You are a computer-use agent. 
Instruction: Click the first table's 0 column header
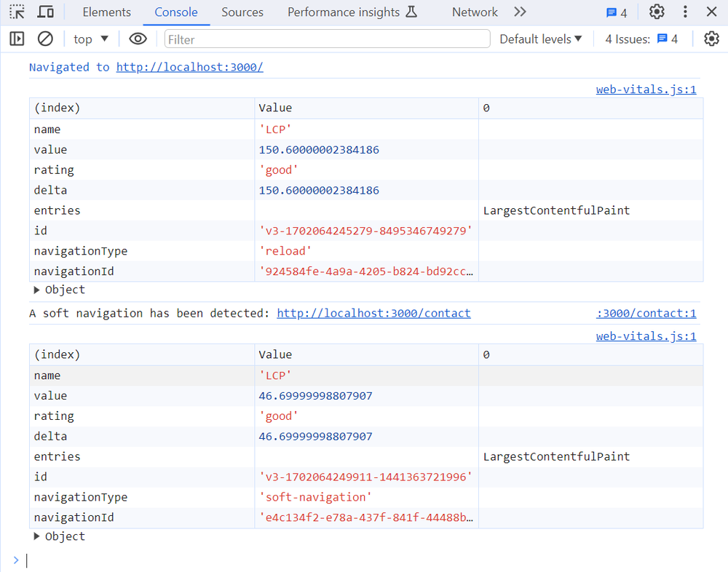click(x=590, y=108)
